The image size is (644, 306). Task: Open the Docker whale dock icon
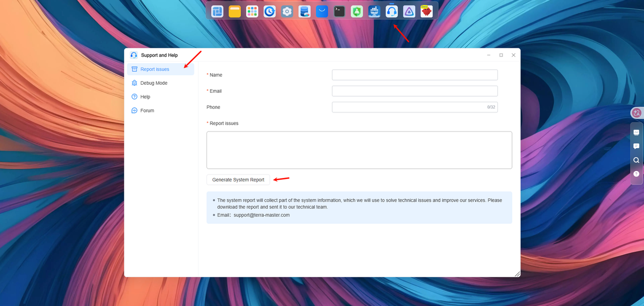375,11
